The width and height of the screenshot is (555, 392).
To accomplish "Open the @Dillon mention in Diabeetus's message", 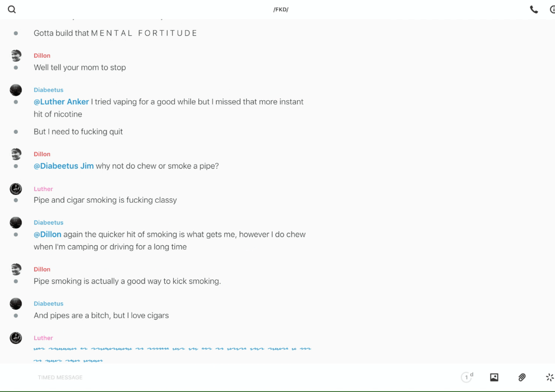I will pyautogui.click(x=48, y=235).
